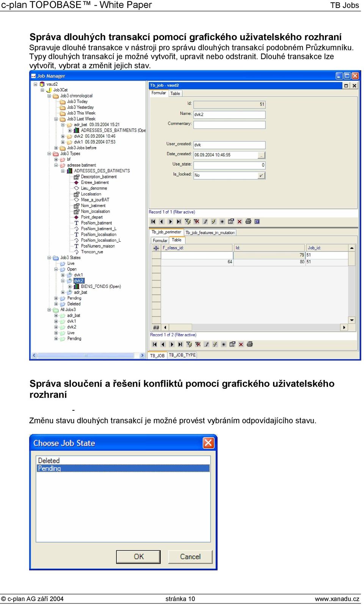Image resolution: width=364 pixels, height=605 pixels.
Task: Click the Name field containing dvk2
Action: tap(229, 115)
